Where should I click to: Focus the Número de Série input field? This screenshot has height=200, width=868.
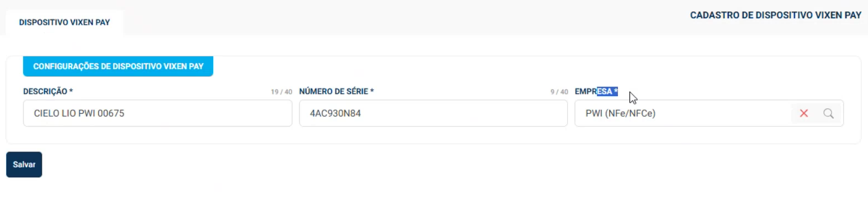click(433, 113)
